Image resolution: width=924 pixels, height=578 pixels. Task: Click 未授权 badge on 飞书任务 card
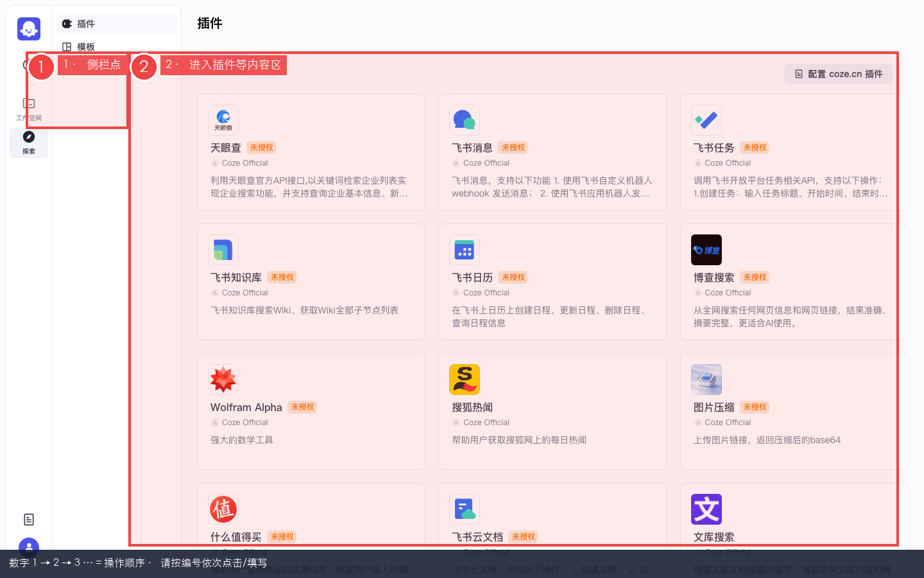(755, 148)
